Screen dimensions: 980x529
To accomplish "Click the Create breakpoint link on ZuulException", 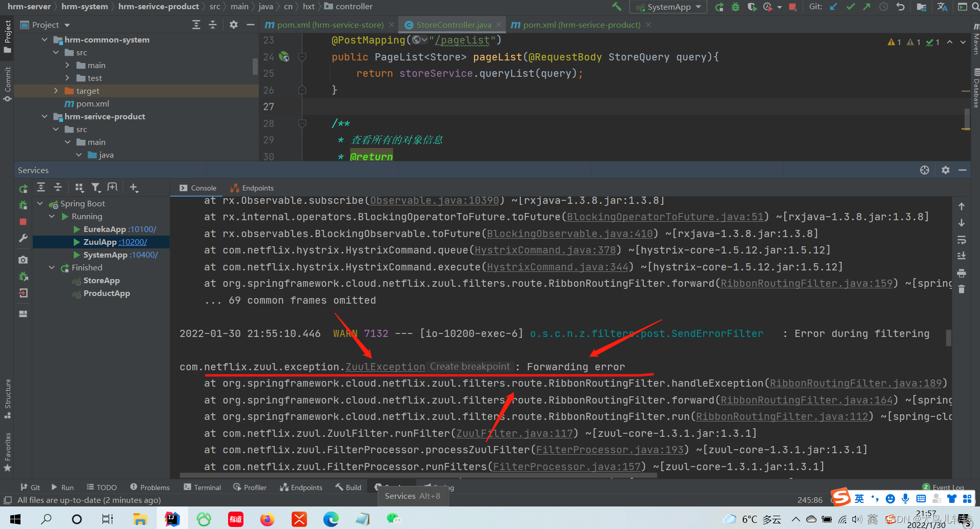I will click(x=470, y=367).
